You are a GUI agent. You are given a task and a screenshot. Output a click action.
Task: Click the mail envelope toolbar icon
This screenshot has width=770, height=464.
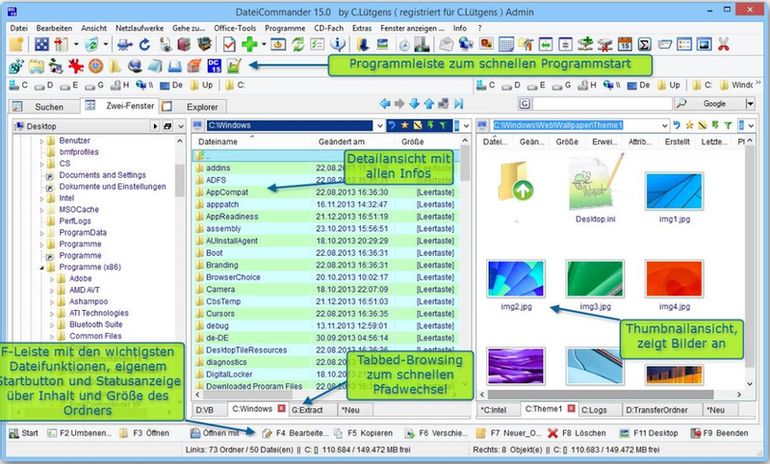click(x=446, y=44)
